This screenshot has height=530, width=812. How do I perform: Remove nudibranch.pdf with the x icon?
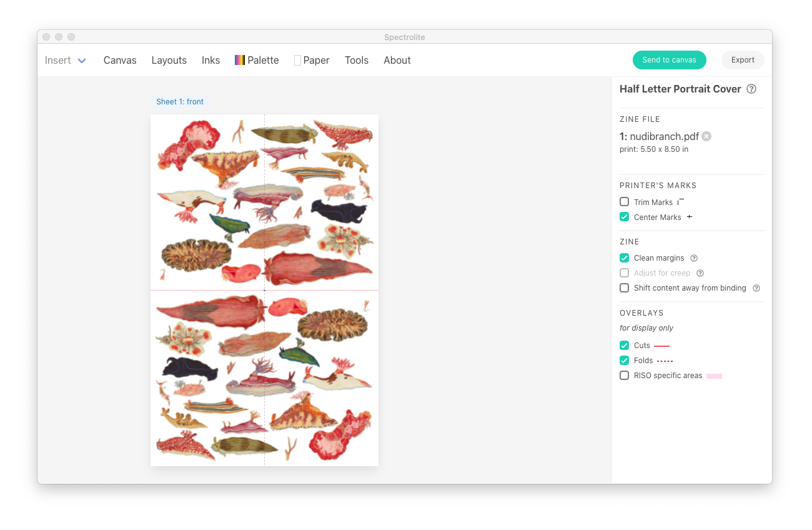(706, 136)
